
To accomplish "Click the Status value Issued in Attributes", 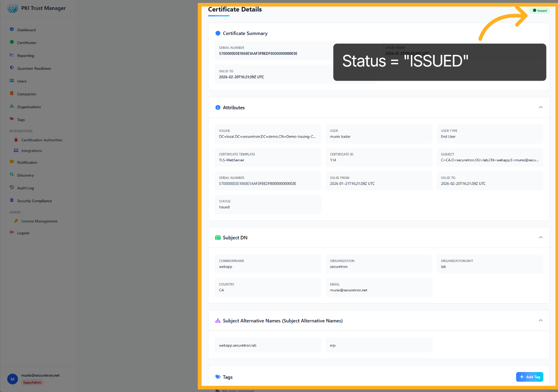I will point(224,207).
